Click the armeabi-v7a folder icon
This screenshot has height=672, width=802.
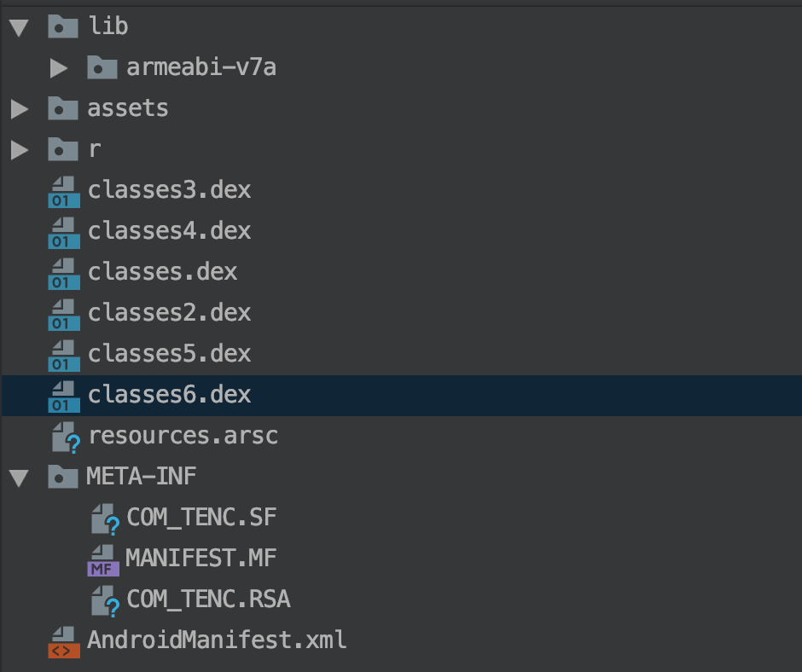click(x=102, y=67)
